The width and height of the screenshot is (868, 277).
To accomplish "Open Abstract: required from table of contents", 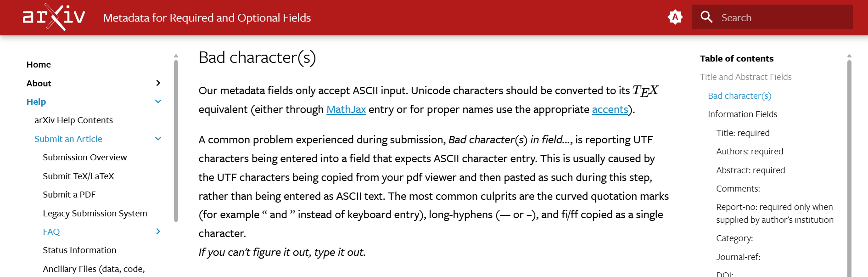I will pos(750,170).
